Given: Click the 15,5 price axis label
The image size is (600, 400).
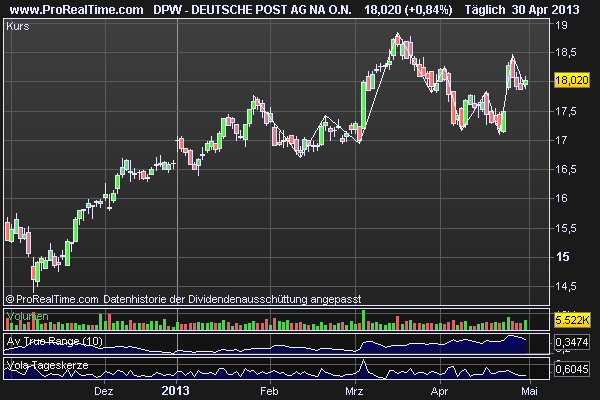Looking at the screenshot, I should pos(566,228).
